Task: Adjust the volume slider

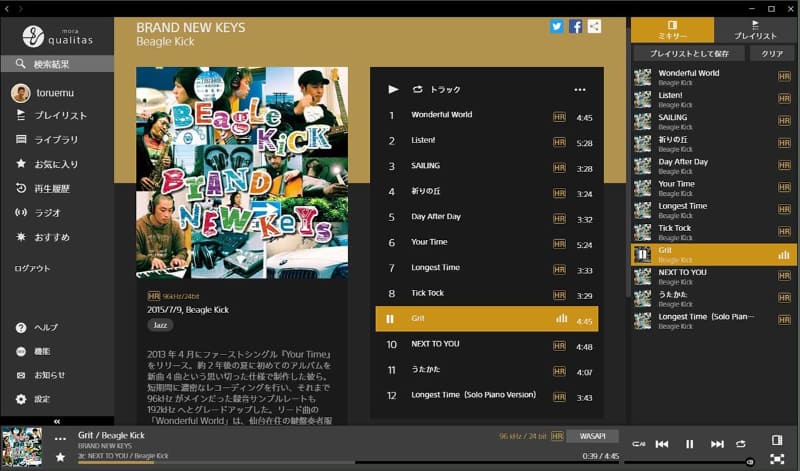Action: coord(689,462)
